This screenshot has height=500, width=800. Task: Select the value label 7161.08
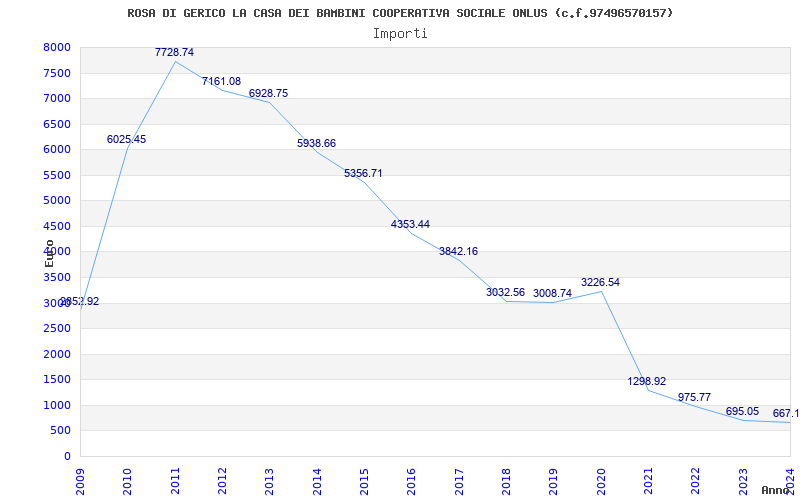pos(221,81)
